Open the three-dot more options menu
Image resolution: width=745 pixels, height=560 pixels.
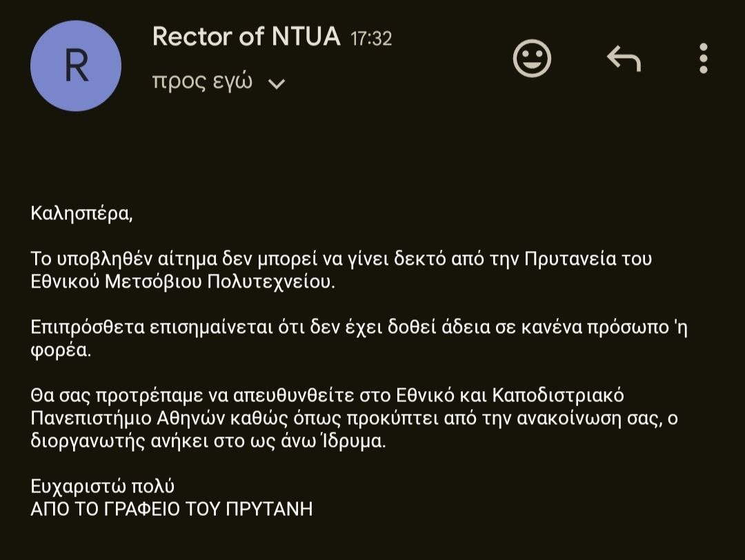coord(704,59)
